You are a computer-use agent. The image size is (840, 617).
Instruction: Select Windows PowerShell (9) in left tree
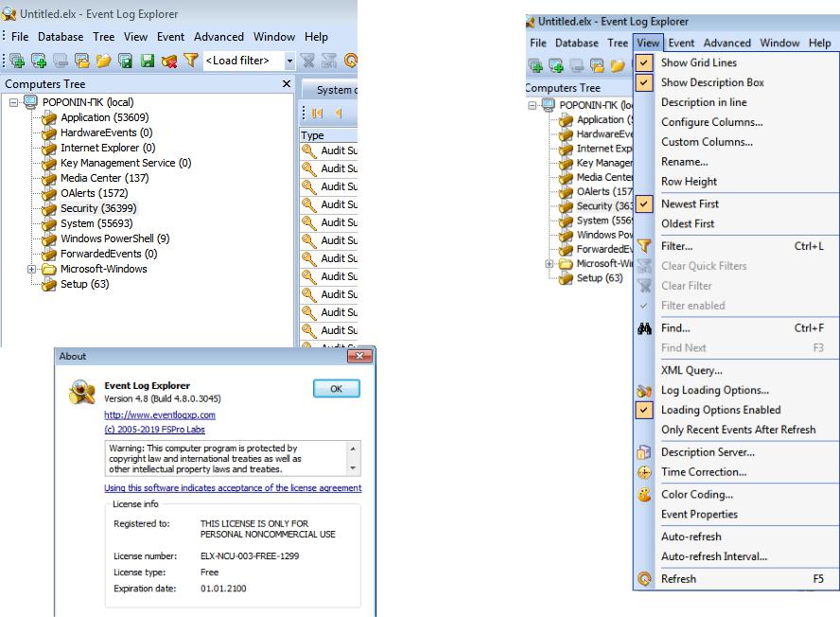coord(114,238)
